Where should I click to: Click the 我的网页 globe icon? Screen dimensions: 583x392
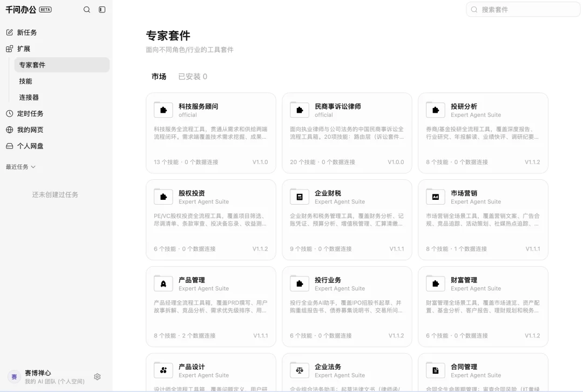10,130
